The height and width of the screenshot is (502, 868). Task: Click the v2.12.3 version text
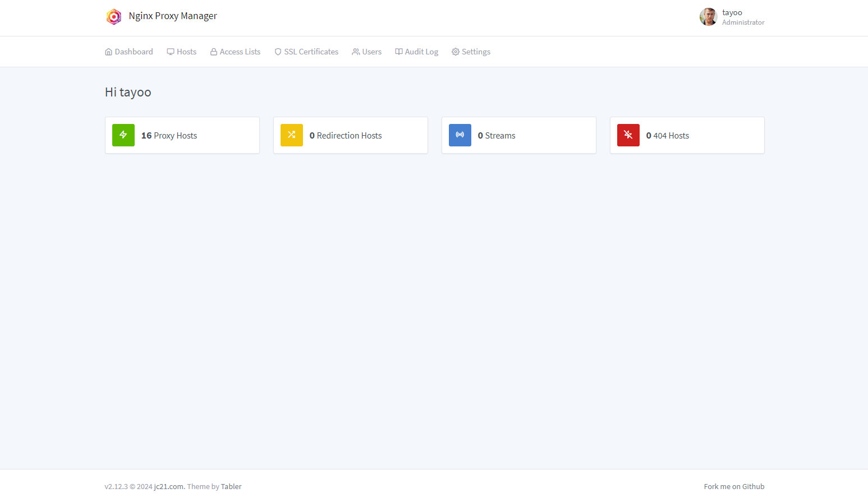(116, 487)
